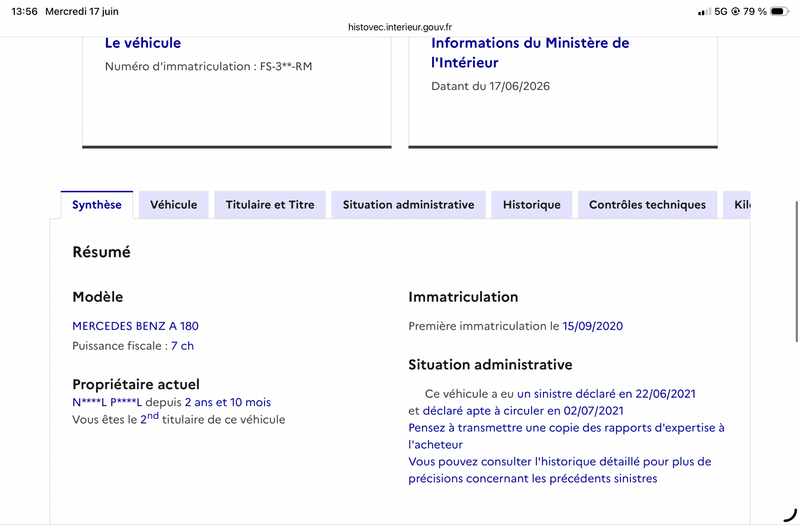Screen dimensions: 800x525
Task: Click owner name N****L P****L
Action: pos(107,402)
